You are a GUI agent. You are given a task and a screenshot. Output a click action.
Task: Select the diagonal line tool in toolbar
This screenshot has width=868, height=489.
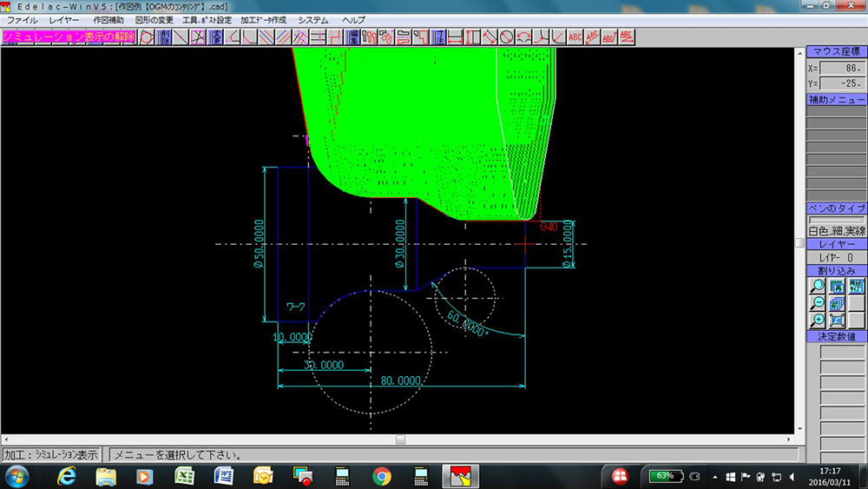coord(181,36)
